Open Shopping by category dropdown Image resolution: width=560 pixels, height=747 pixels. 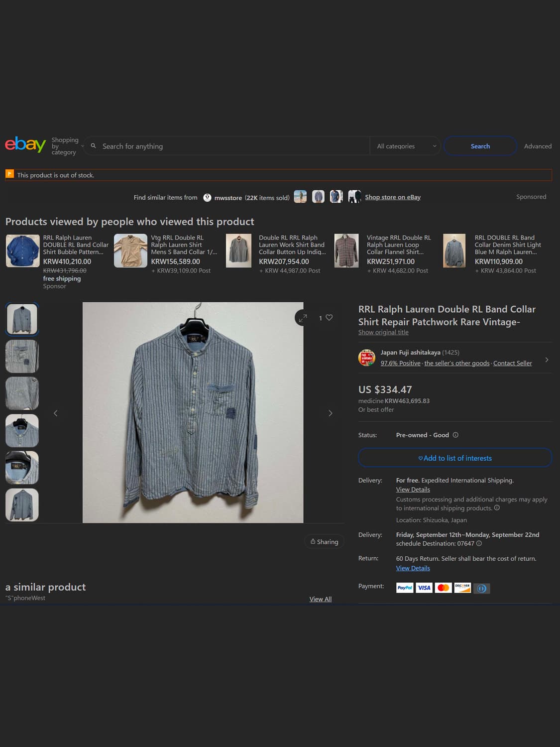(x=67, y=146)
